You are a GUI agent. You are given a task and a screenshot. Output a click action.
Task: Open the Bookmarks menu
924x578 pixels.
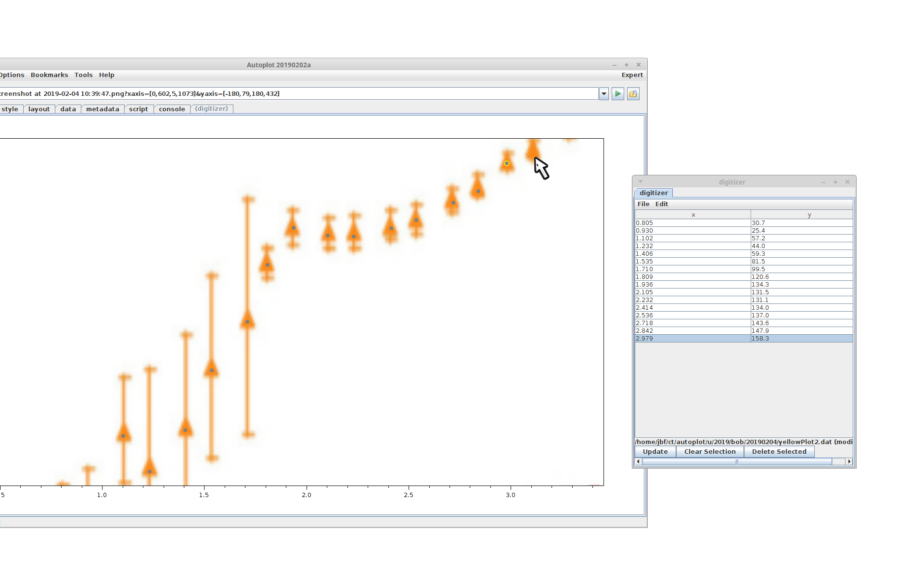[x=49, y=75]
